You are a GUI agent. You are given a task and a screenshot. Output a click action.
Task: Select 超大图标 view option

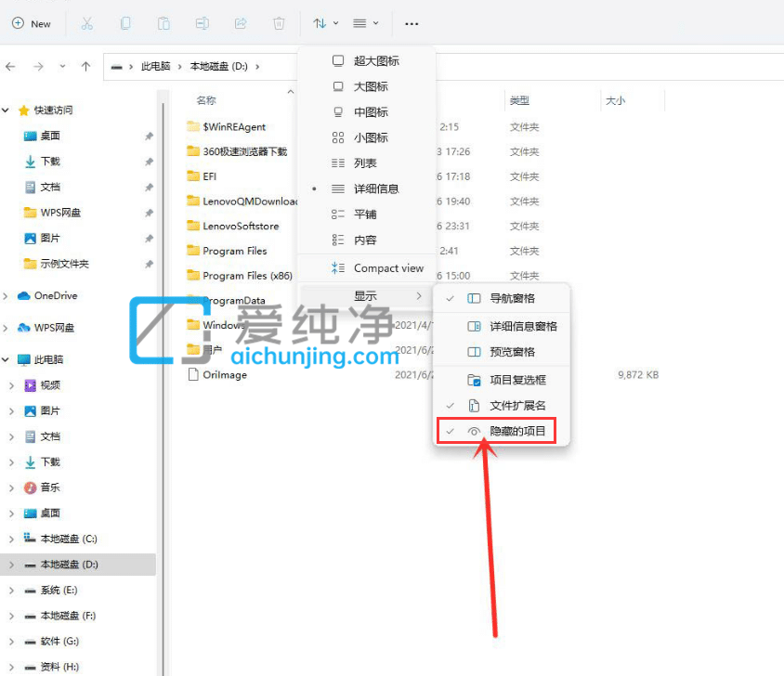click(367, 61)
